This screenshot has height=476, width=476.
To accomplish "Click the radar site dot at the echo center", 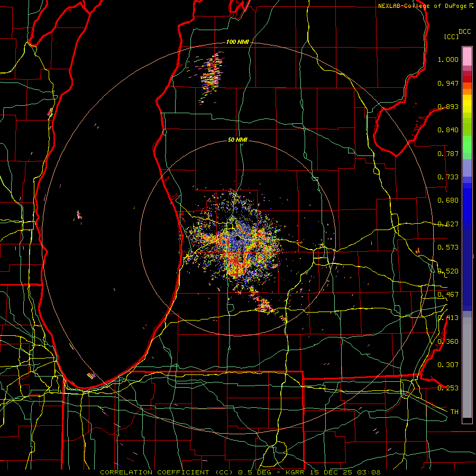I will pos(237,239).
